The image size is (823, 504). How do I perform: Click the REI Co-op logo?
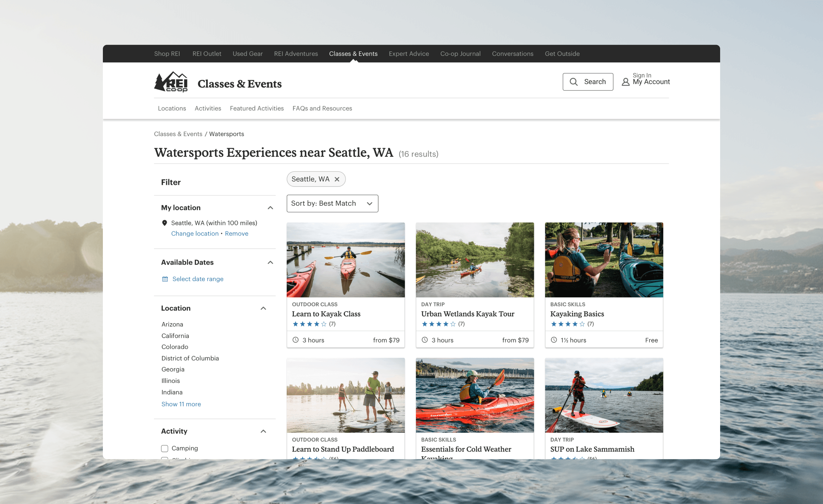171,82
